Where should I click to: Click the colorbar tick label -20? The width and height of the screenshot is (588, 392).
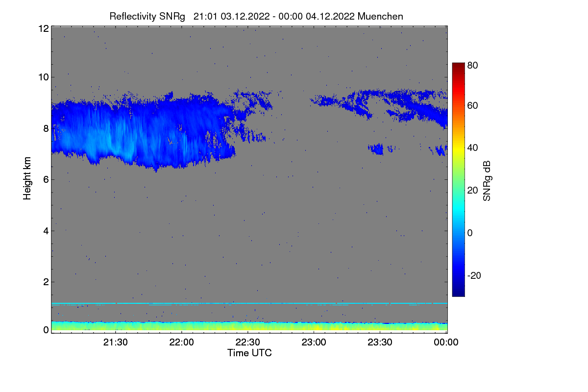tap(473, 275)
